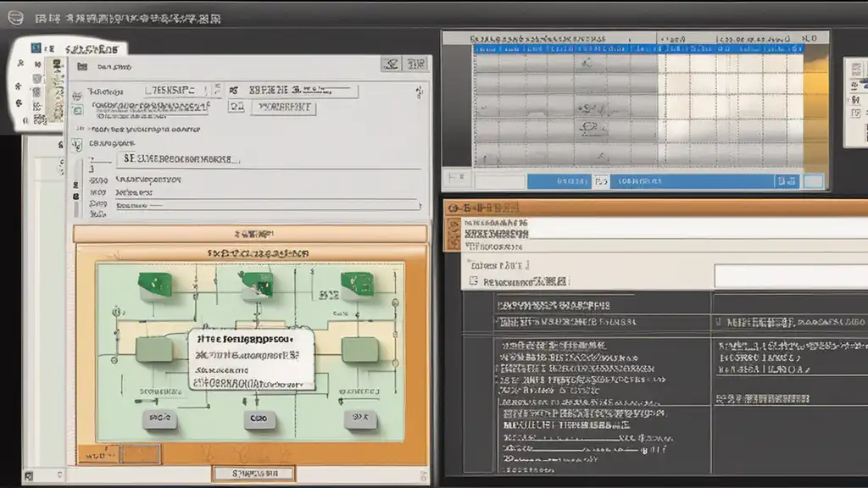Open the small control between the blue status bar segments

click(x=601, y=180)
